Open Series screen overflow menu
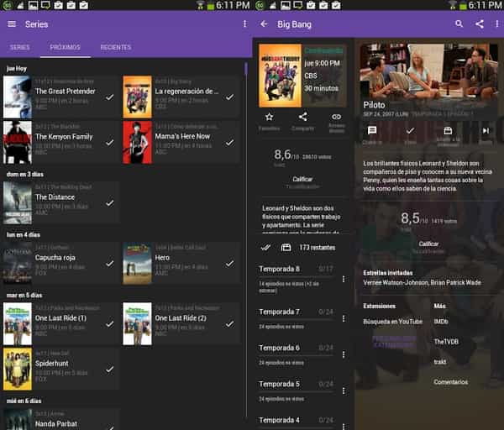504x430 pixels. coord(244,24)
